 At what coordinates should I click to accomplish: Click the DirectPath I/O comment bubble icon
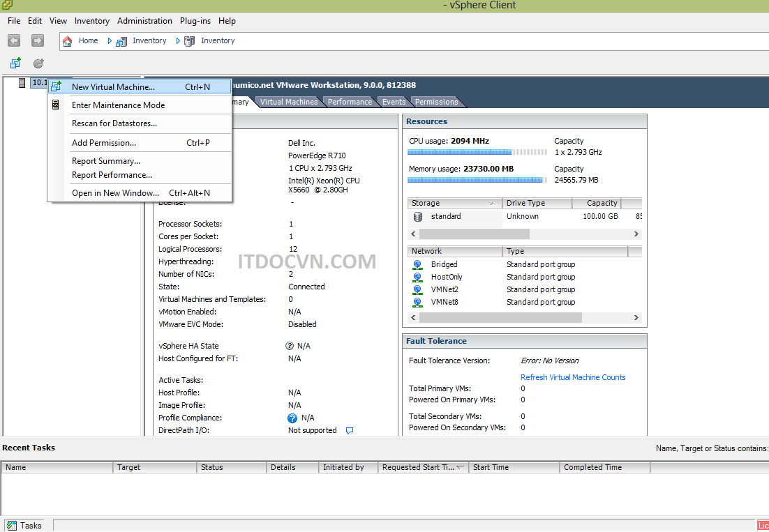pos(350,431)
